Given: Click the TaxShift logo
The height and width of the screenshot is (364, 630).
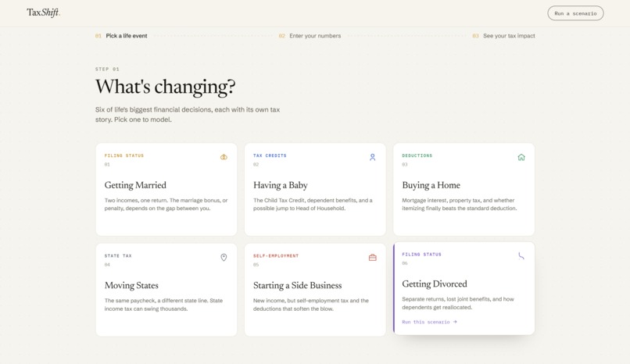Looking at the screenshot, I should pos(44,12).
